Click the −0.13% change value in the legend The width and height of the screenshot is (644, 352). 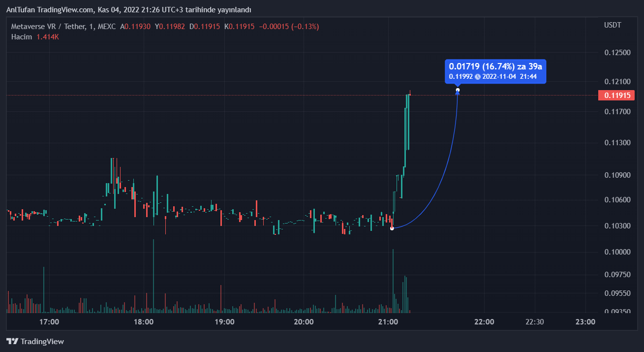point(305,27)
